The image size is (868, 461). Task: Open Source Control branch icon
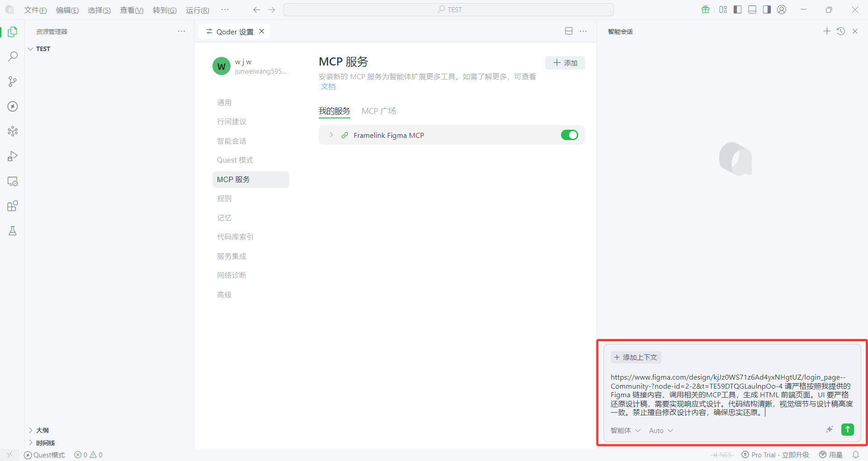pyautogui.click(x=13, y=81)
